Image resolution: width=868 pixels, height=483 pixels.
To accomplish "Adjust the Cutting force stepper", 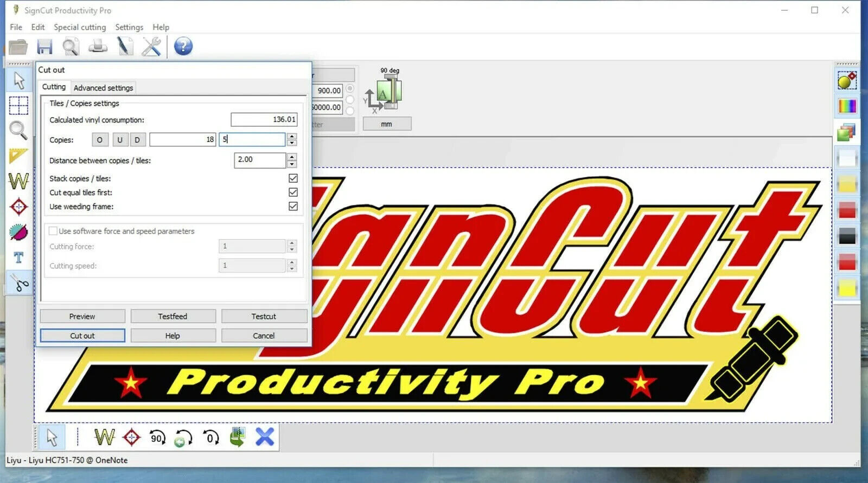I will [292, 247].
